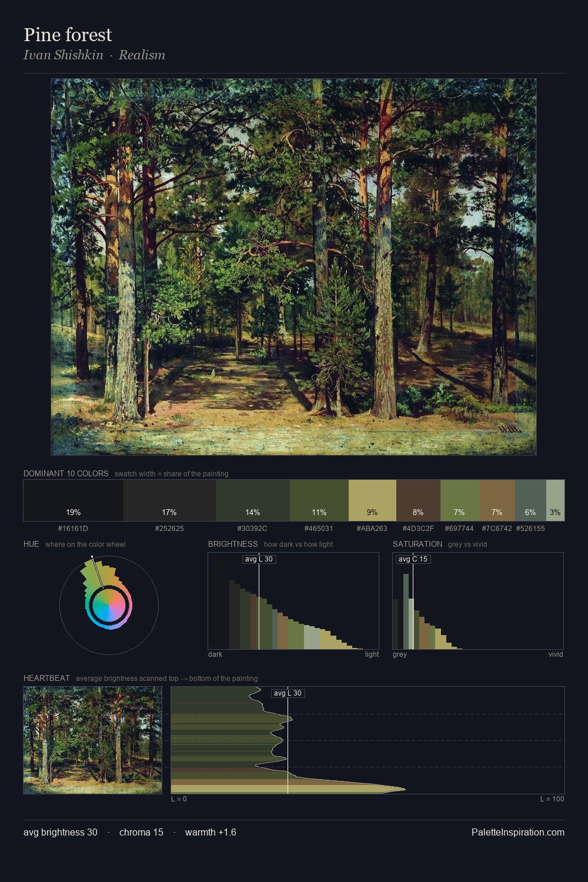Screen dimensions: 588x882
Task: Click the 'BRIGHTNESS' section heading
Action: tap(233, 544)
